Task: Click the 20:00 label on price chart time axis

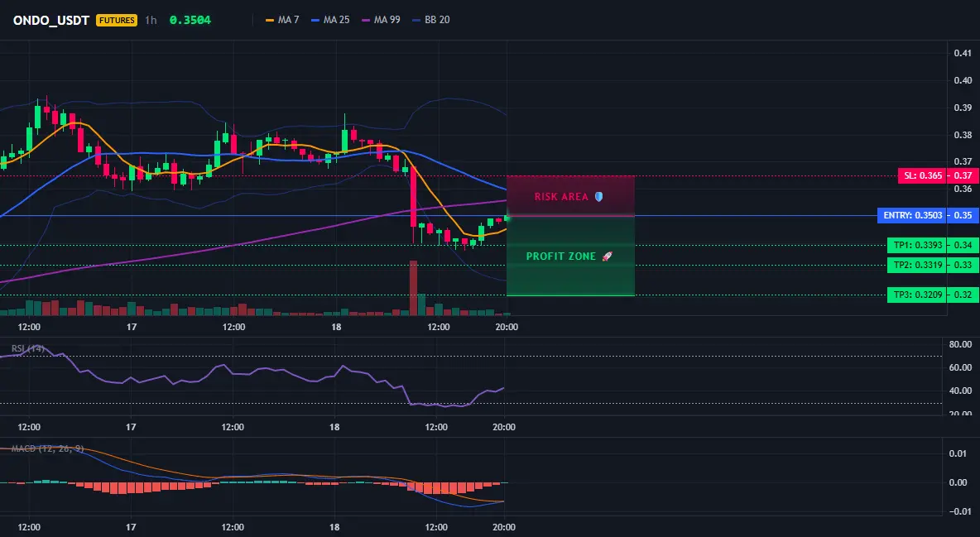Action: point(507,327)
